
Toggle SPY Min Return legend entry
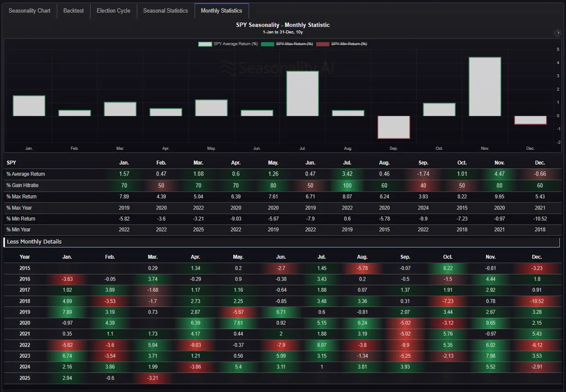(x=341, y=44)
